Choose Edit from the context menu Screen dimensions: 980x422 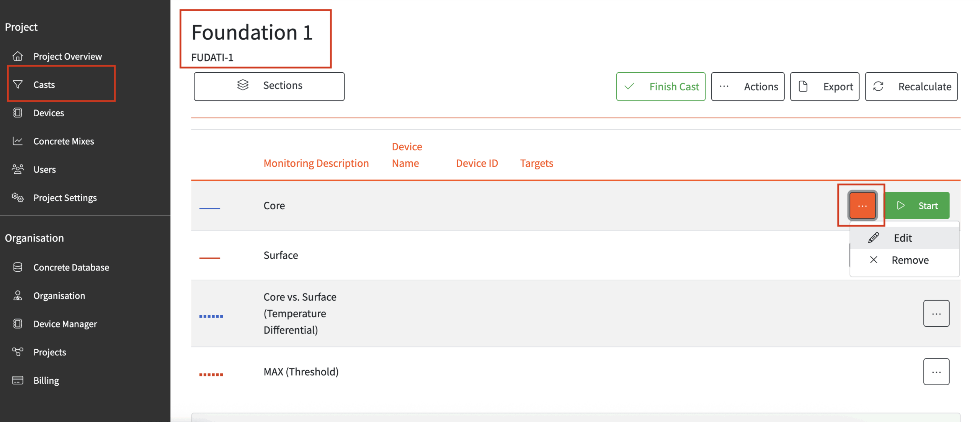pyautogui.click(x=902, y=238)
